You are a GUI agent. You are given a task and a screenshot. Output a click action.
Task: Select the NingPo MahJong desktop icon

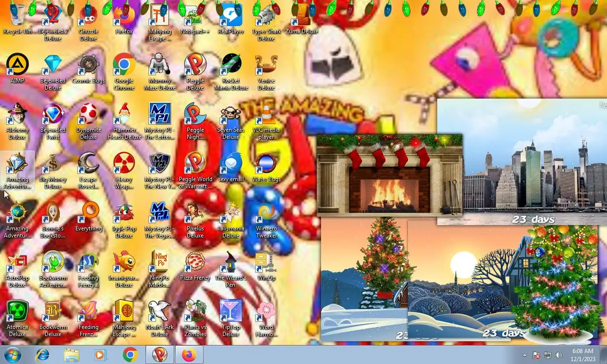[x=160, y=269]
